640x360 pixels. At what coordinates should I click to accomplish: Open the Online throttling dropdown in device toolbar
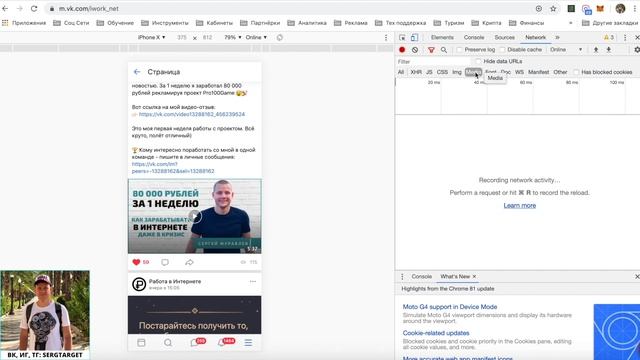point(256,37)
